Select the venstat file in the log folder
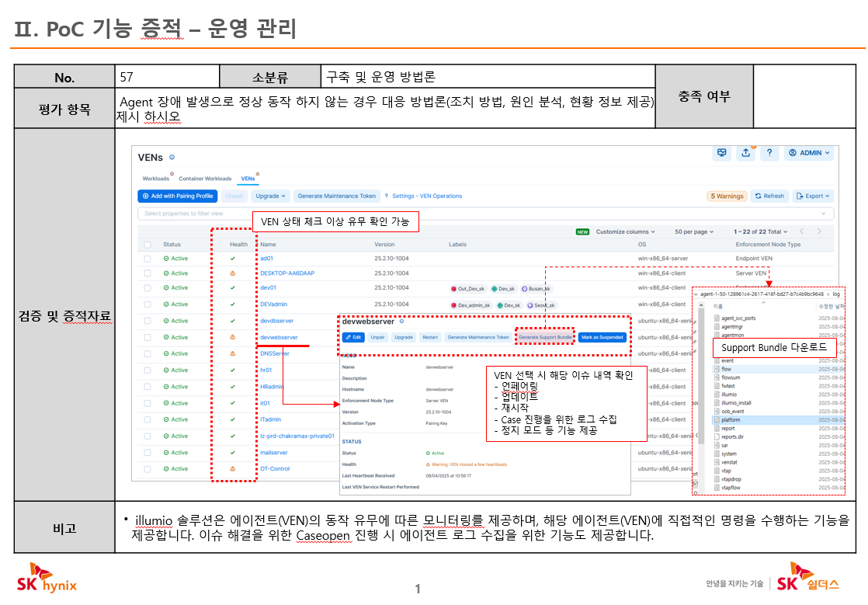This screenshot has width=868, height=605. pyautogui.click(x=729, y=462)
